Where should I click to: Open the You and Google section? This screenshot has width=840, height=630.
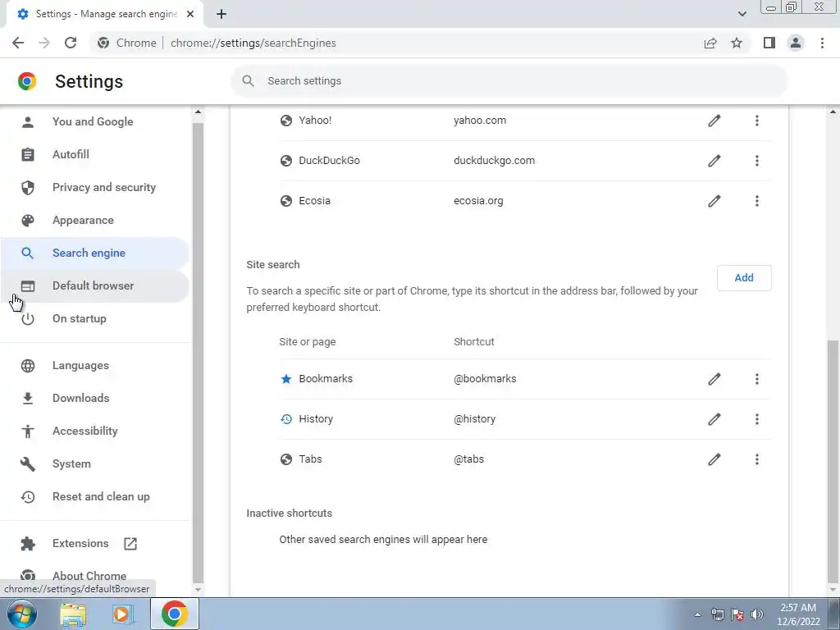coord(95,121)
